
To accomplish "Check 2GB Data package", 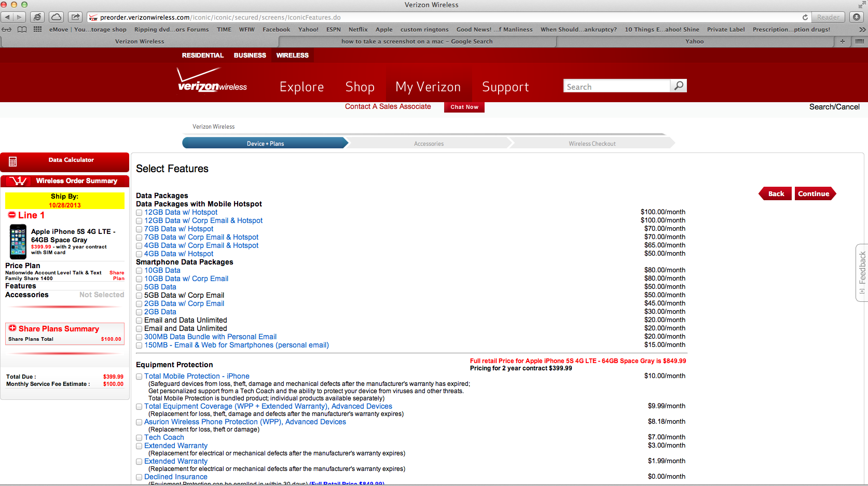I will pyautogui.click(x=139, y=312).
